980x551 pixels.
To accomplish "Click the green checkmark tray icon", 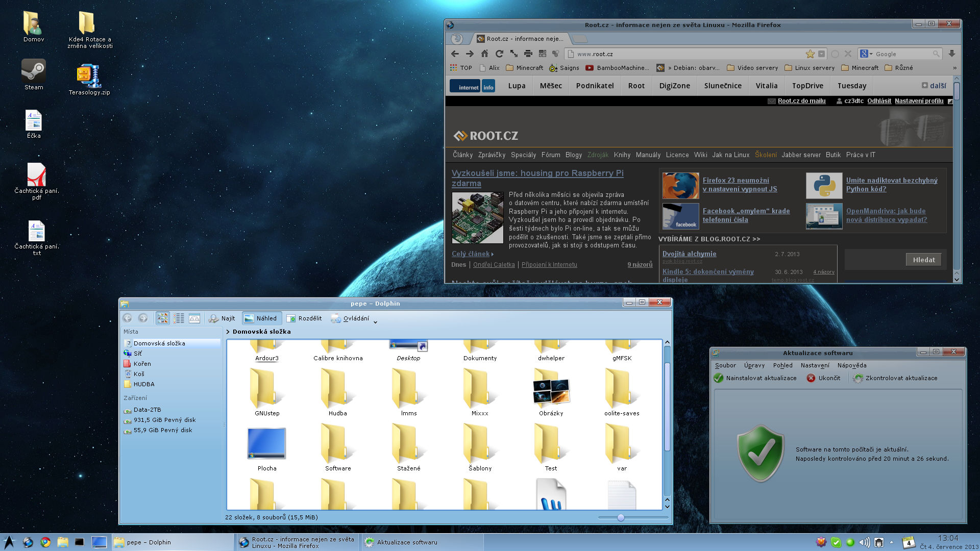I will [x=836, y=542].
